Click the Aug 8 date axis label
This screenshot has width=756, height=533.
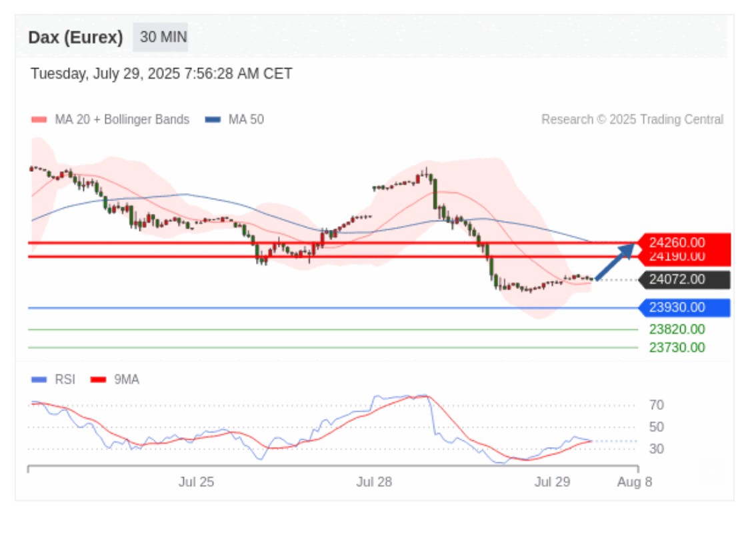point(635,482)
